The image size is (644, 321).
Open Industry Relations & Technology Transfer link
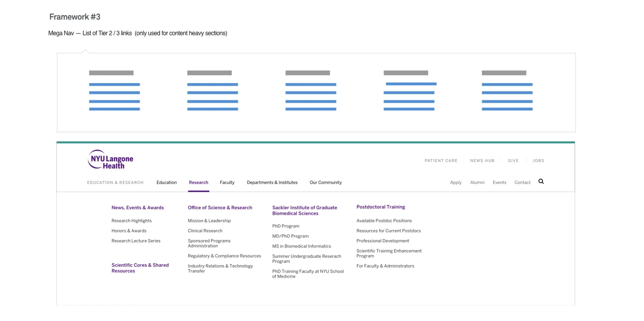[220, 269]
